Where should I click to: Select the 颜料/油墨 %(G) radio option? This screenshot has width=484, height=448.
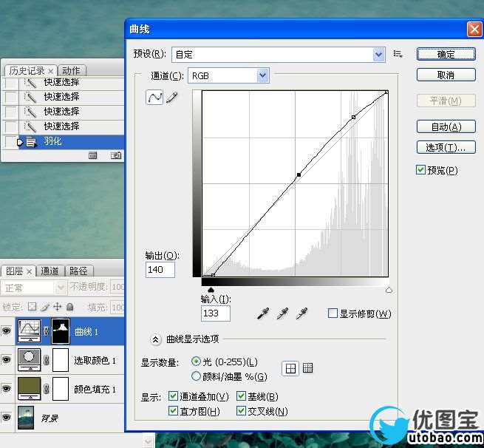click(196, 376)
